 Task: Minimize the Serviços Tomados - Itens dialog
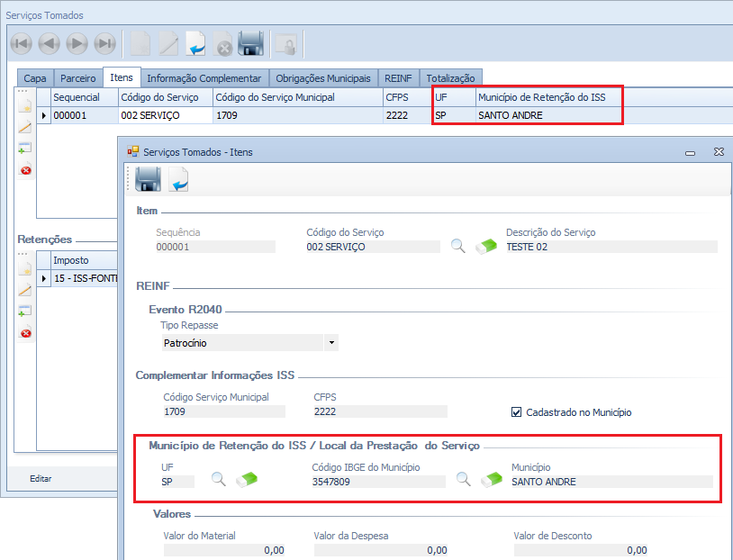690,152
